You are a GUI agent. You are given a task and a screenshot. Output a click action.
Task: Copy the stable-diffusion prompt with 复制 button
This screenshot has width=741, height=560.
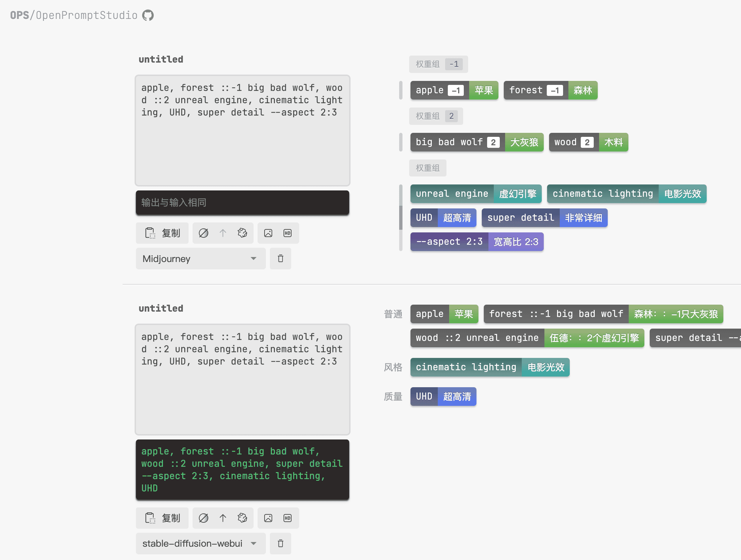[x=163, y=518]
